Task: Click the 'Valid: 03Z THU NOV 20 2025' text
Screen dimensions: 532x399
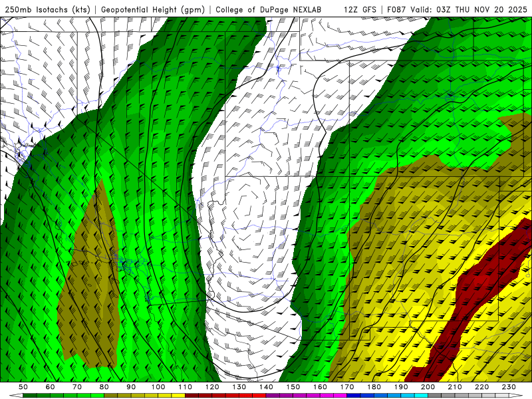Action: click(469, 9)
